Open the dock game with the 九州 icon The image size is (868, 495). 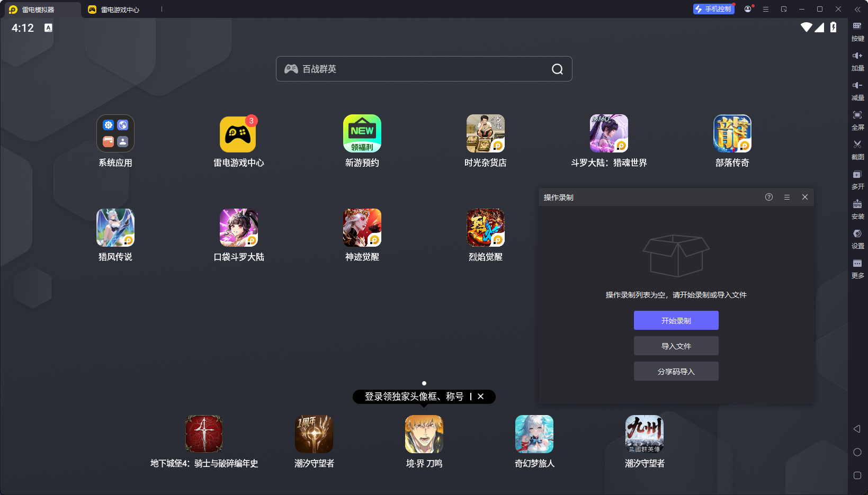[x=645, y=434]
